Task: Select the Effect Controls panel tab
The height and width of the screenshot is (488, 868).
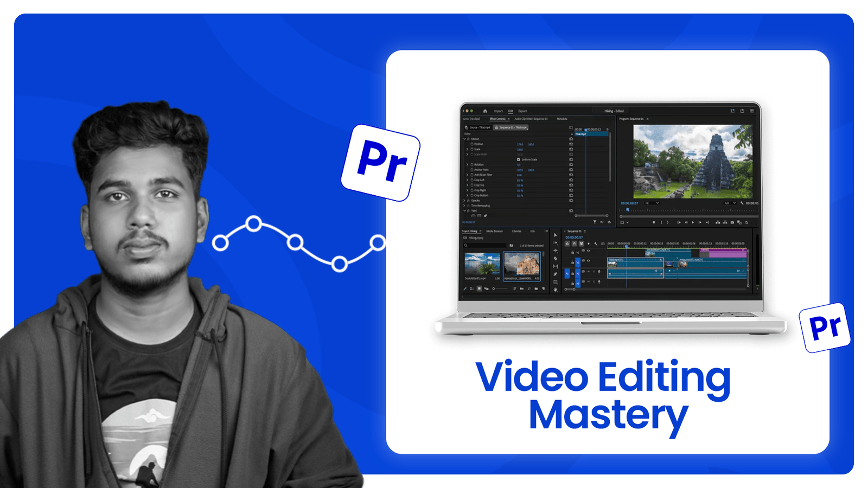Action: click(497, 119)
